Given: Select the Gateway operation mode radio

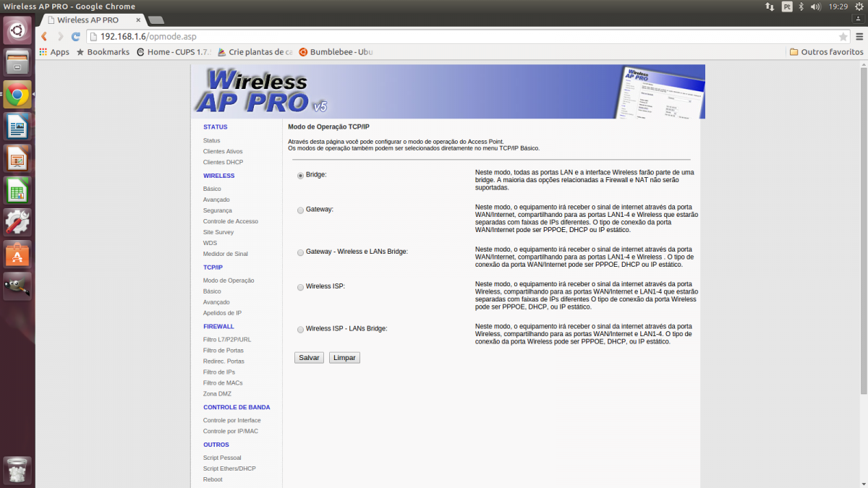Looking at the screenshot, I should [300, 210].
